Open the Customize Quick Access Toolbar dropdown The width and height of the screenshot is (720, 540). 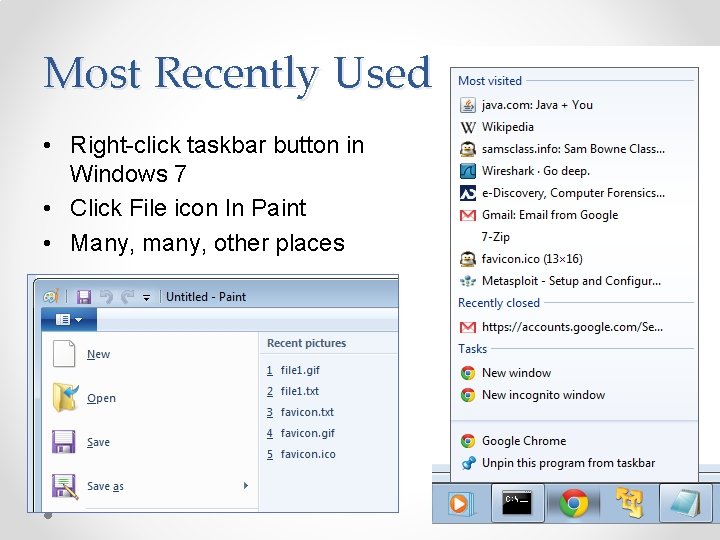coord(146,298)
